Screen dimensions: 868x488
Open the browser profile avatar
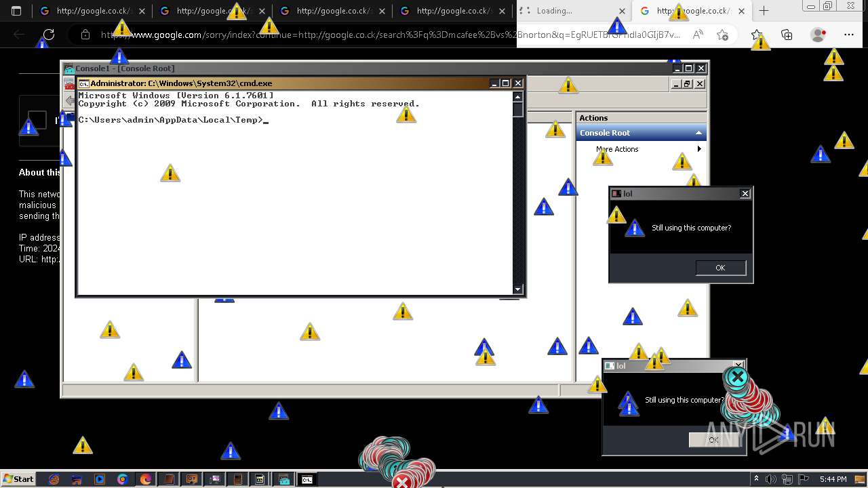pos(818,35)
